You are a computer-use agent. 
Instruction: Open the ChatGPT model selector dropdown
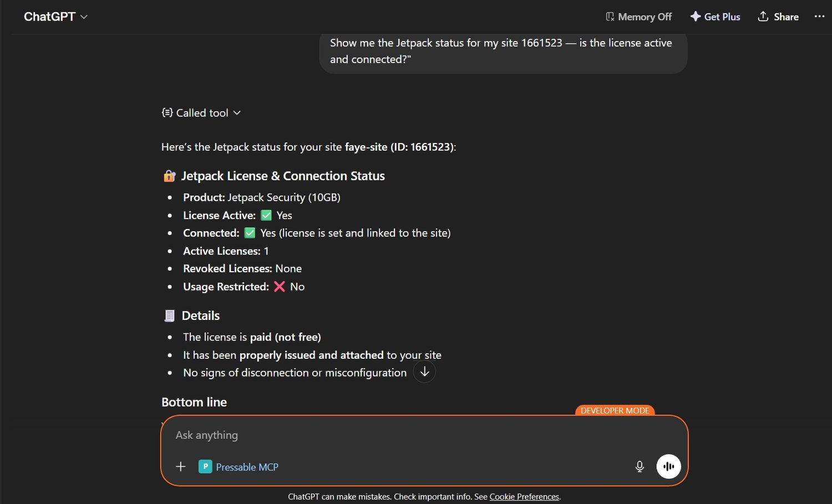point(55,17)
